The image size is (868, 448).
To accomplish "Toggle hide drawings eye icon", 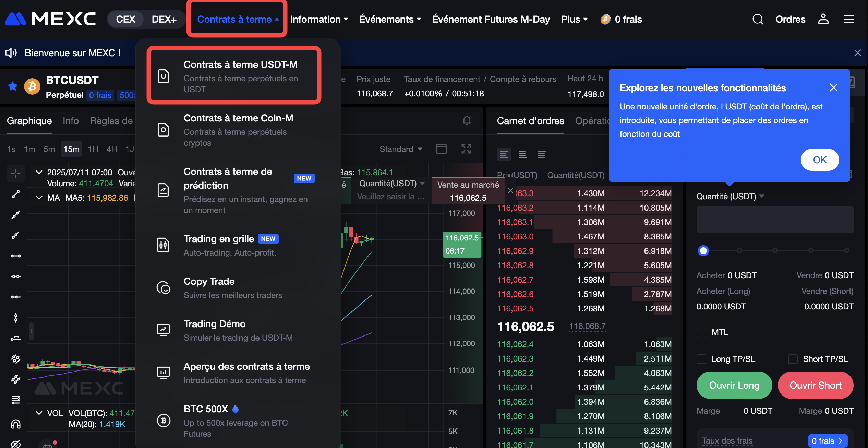I will pos(15,444).
